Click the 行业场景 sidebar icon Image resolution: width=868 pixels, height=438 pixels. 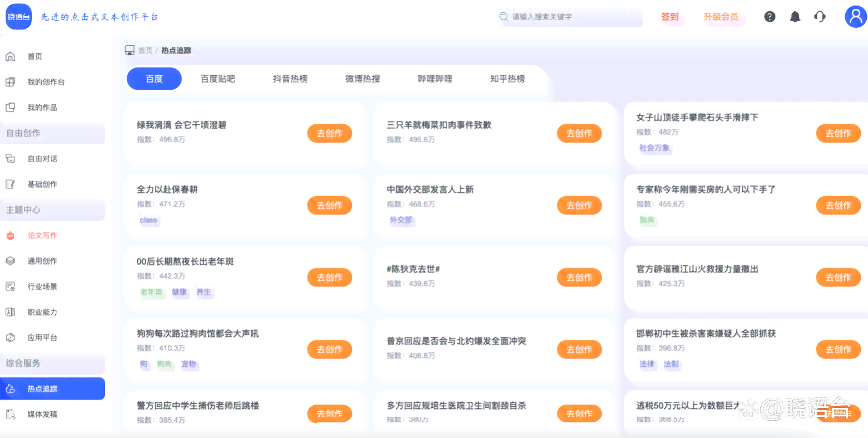(10, 286)
